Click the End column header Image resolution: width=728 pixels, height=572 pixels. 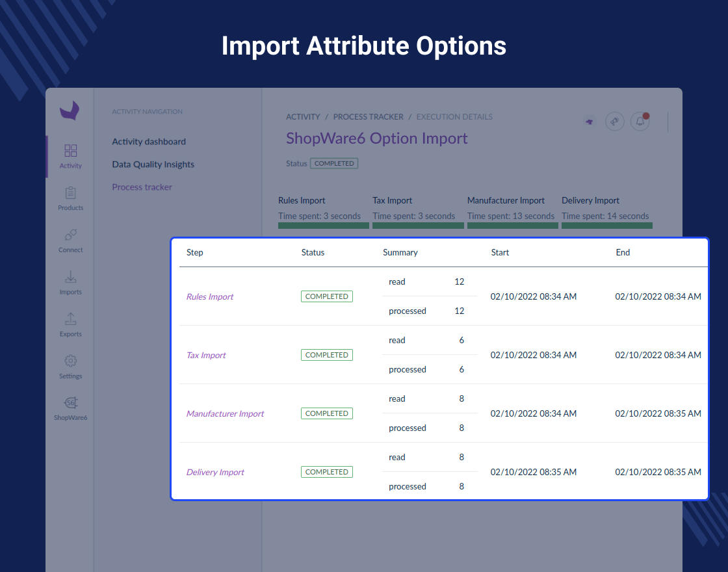(623, 253)
